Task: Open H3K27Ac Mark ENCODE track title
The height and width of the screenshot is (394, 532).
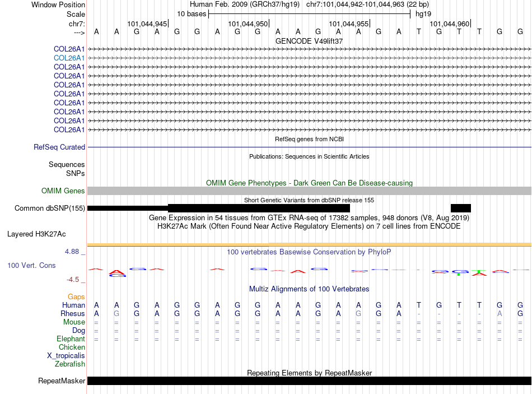Action: pyautogui.click(x=309, y=226)
